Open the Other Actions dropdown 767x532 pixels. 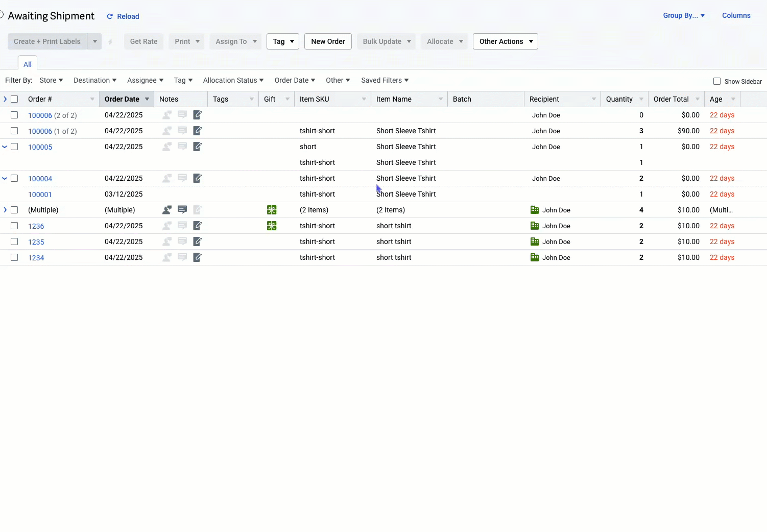pos(505,41)
